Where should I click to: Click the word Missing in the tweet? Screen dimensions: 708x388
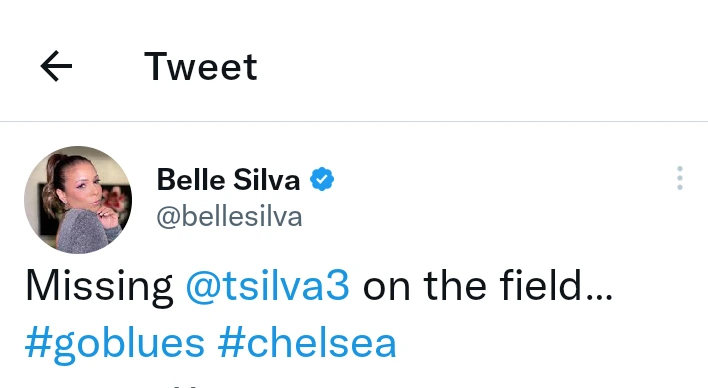click(99, 287)
